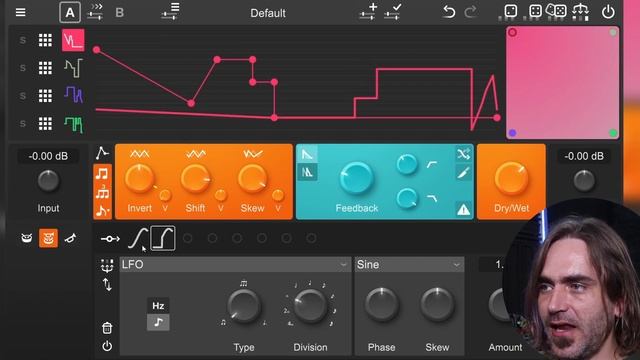The height and width of the screenshot is (360, 640).
Task: Select the dotted note mode icon
Action: pos(102,211)
